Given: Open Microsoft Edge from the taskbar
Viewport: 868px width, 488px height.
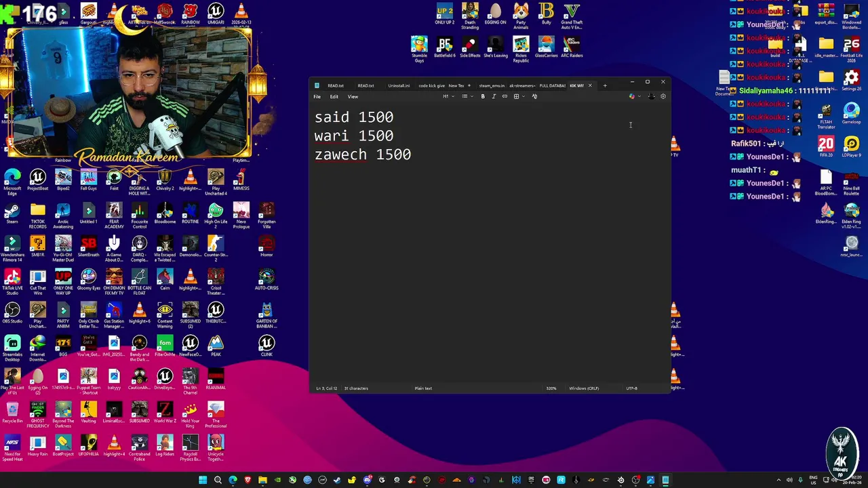Looking at the screenshot, I should 233,480.
